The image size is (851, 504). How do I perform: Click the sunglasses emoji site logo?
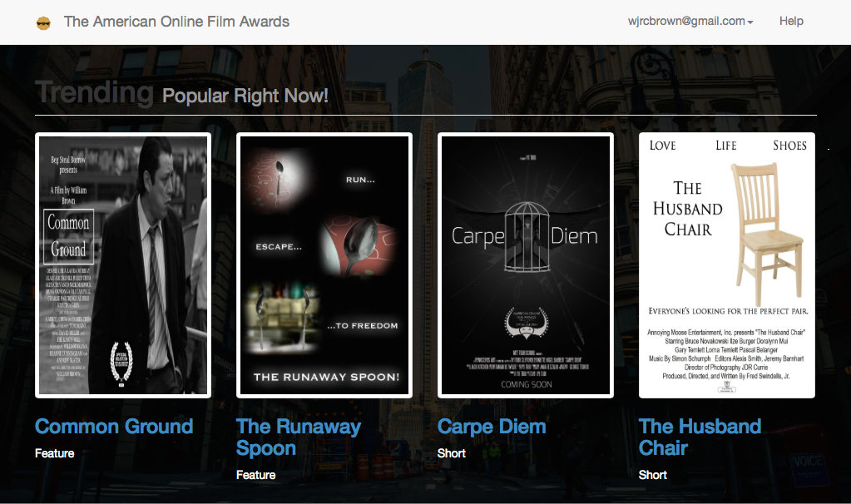(44, 22)
